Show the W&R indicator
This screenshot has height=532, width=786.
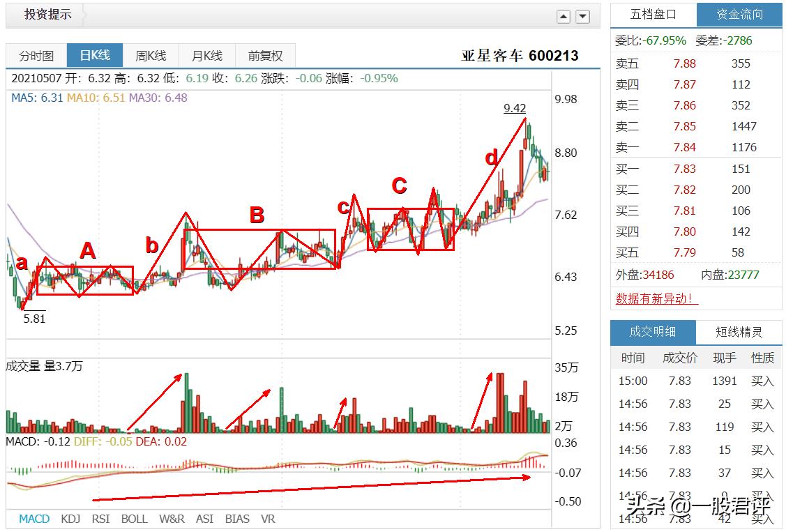172,519
